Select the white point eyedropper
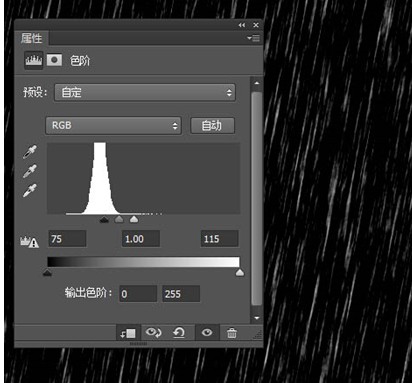 tap(30, 190)
